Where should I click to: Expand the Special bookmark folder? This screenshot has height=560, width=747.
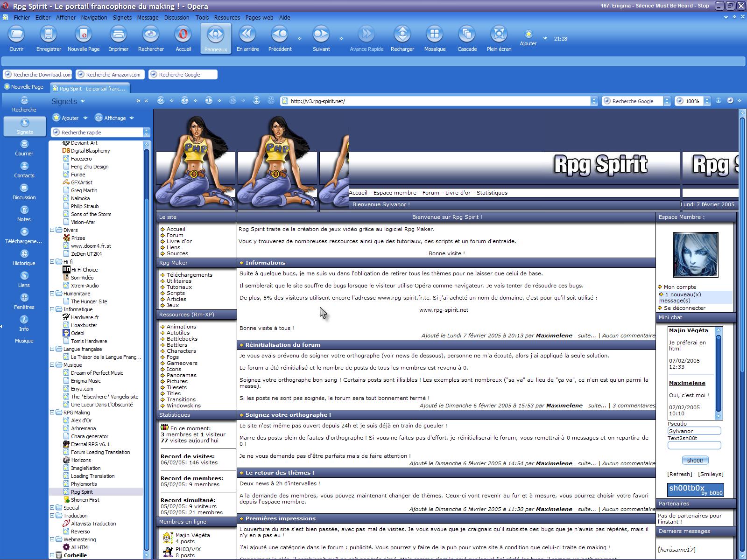click(52, 508)
